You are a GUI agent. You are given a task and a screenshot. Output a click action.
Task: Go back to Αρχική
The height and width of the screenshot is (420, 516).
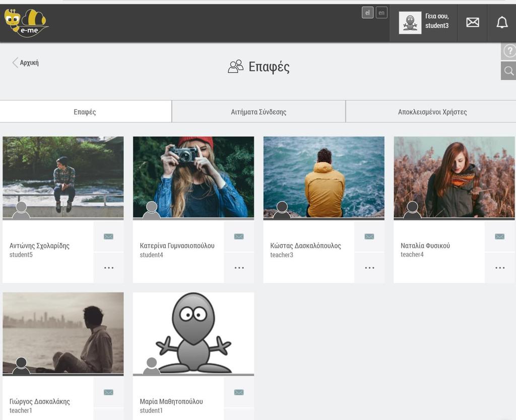[x=26, y=63]
